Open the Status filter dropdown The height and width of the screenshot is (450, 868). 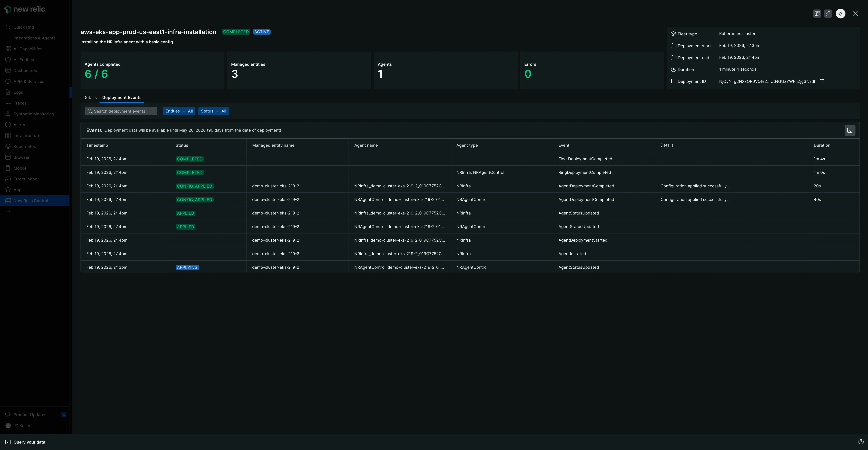[214, 111]
